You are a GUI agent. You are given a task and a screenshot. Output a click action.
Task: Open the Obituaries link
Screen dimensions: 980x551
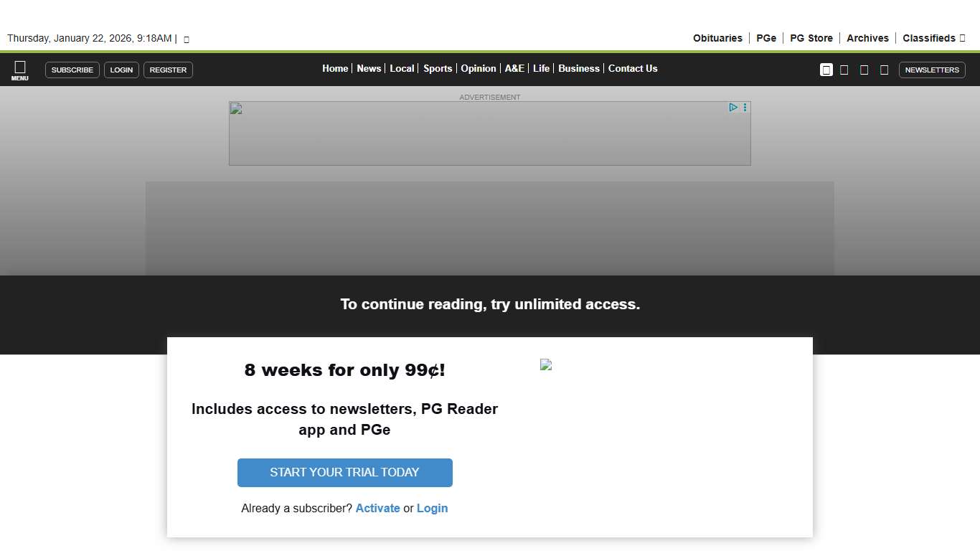point(717,38)
